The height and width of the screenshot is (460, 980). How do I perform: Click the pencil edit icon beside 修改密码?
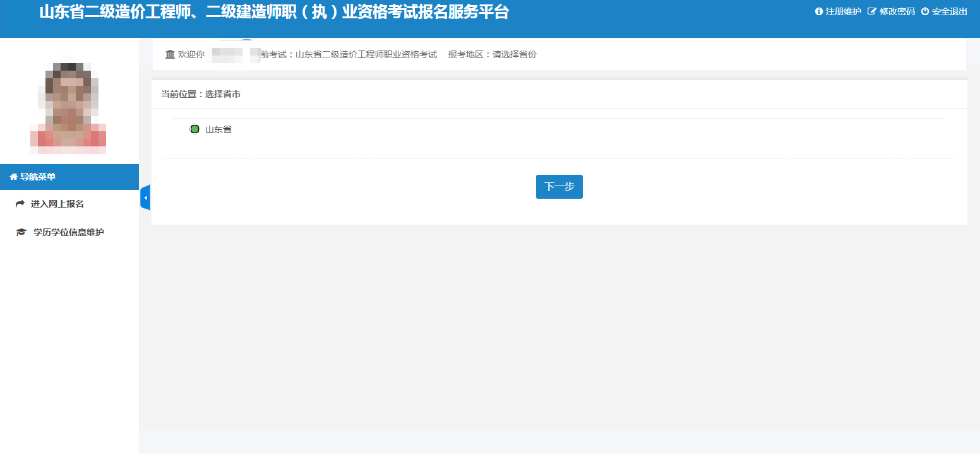(872, 11)
